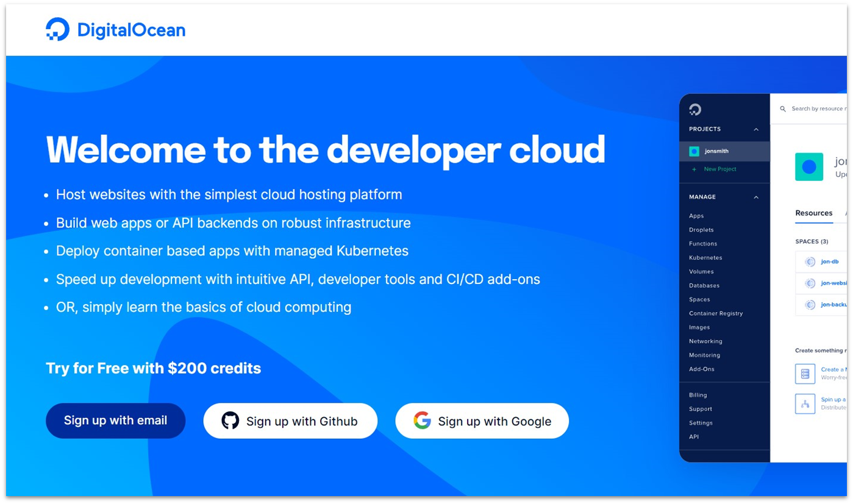Click the icon beside jon-websi space
This screenshot has height=504, width=853.
pyautogui.click(x=810, y=283)
